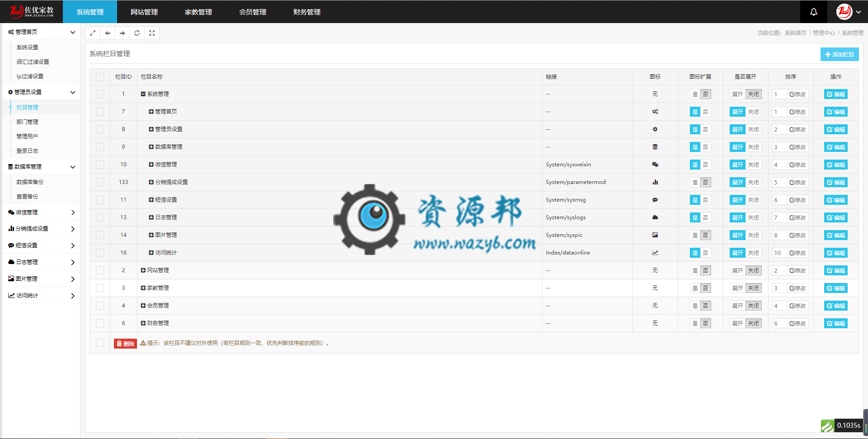Expand the 家教管理 tree node
Image resolution: width=868 pixels, height=439 pixels.
tap(143, 288)
